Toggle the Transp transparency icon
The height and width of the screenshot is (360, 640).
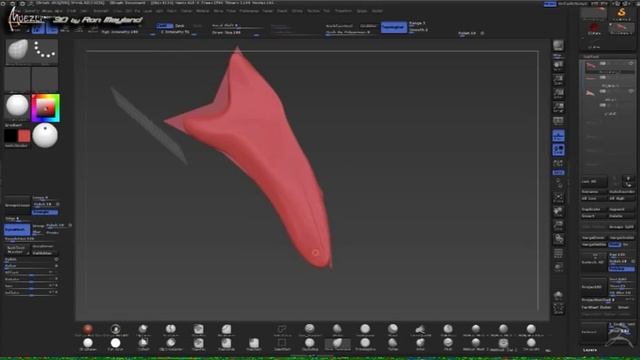click(558, 267)
